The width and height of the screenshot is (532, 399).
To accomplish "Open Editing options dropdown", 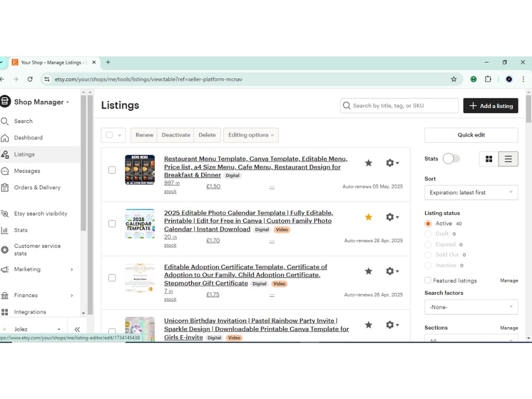I will [x=251, y=135].
